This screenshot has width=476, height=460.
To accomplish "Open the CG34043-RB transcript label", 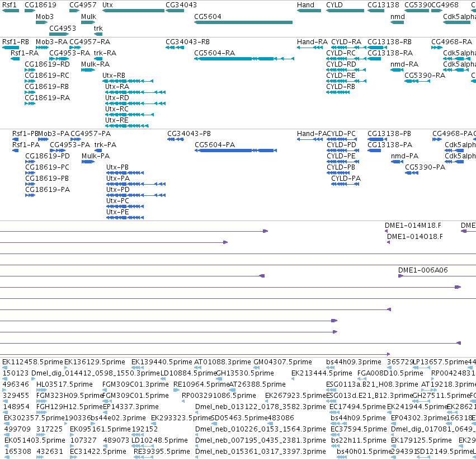I will coord(187,42).
